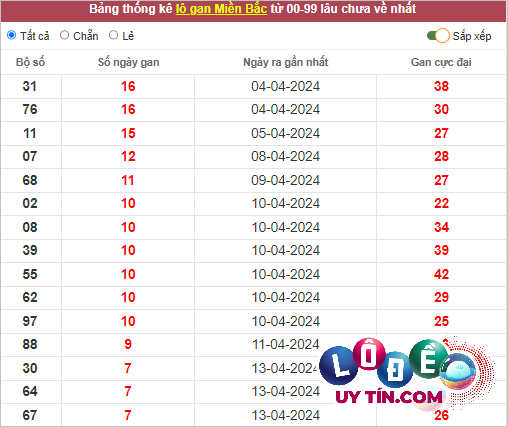Select number 30 in Bộ số column
This screenshot has height=427, width=508.
(30, 368)
